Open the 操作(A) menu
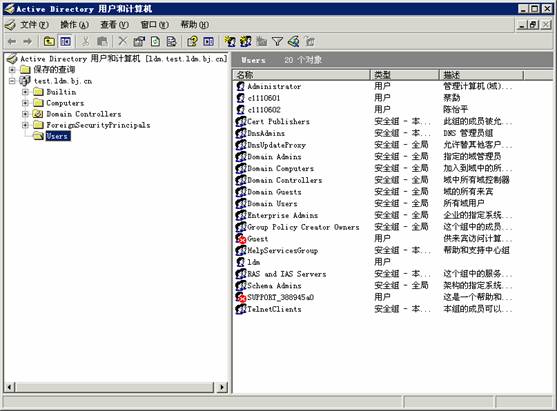 click(x=74, y=25)
